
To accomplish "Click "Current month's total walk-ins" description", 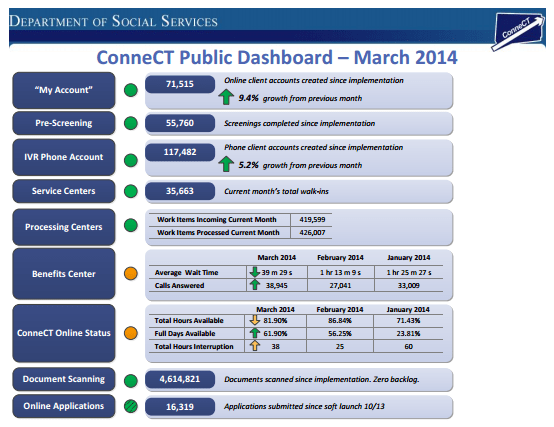I will [x=276, y=191].
